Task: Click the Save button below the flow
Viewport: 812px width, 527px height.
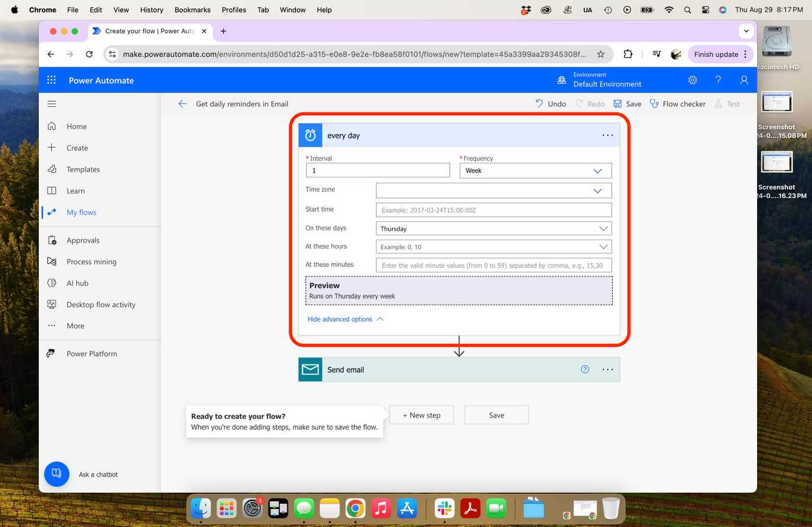Action: click(497, 415)
